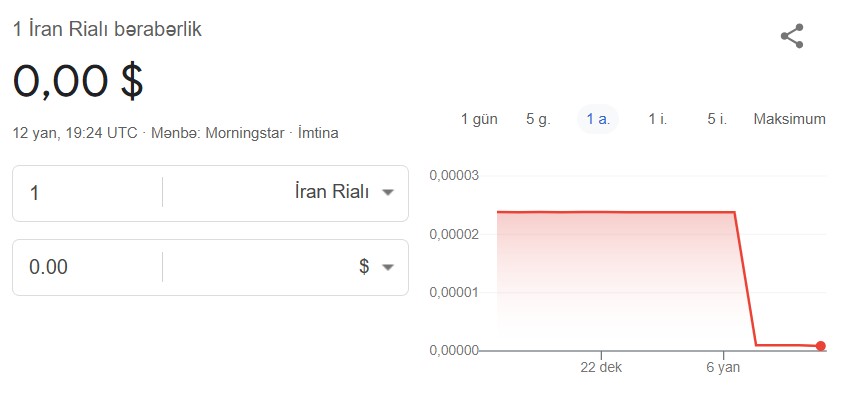This screenshot has height=400, width=849.
Task: Click the '12 yan, 19:24 UTC' timestamp
Action: click(75, 133)
